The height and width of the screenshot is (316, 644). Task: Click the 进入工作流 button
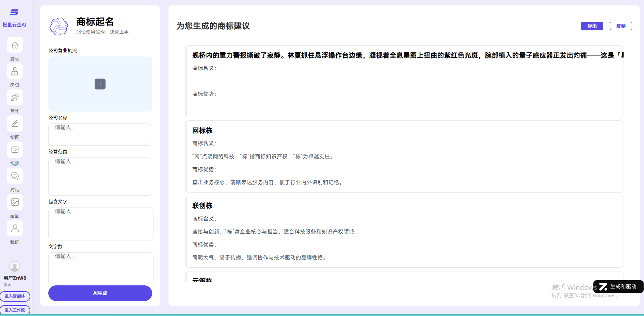point(15,310)
